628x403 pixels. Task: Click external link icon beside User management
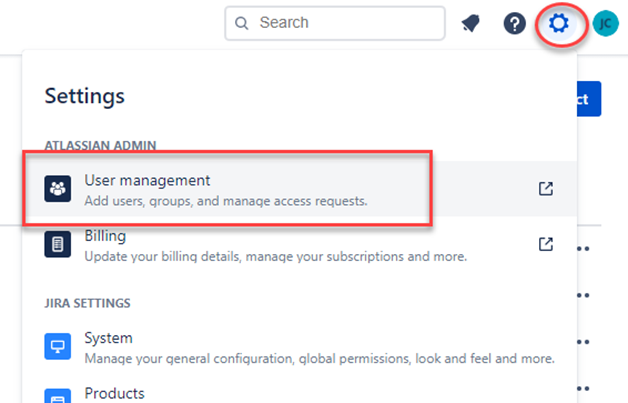[545, 188]
